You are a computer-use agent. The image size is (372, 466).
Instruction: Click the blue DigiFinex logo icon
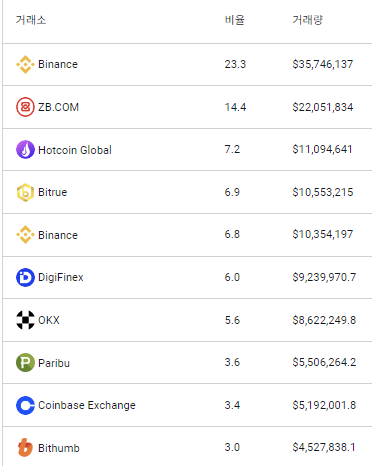click(x=25, y=277)
